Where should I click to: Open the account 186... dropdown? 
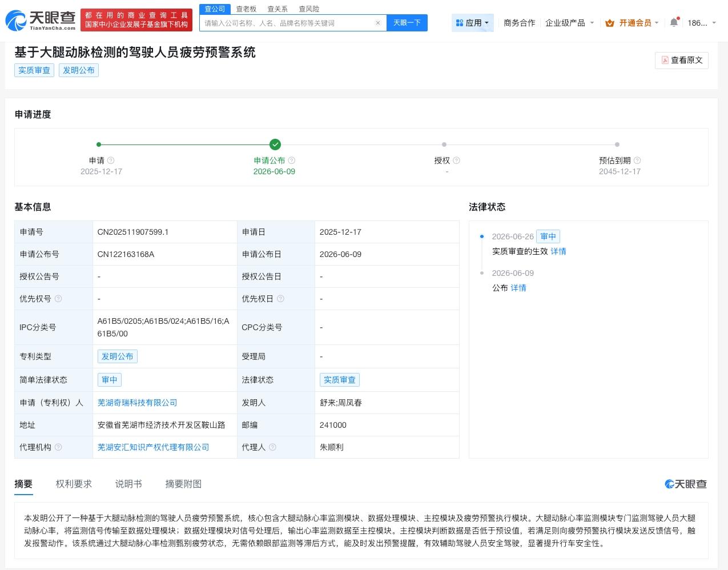tap(702, 23)
